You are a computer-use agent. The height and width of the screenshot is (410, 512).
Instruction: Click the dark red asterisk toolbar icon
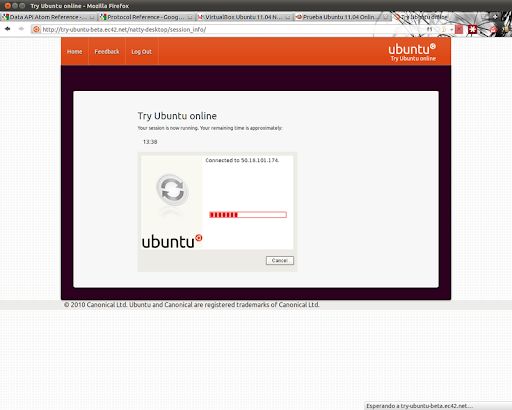[472, 29]
